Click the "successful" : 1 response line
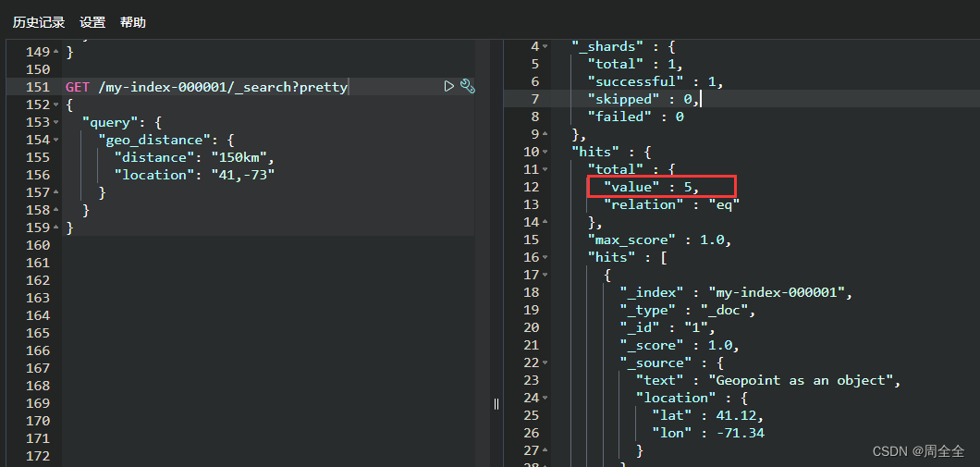980x467 pixels. pyautogui.click(x=655, y=81)
